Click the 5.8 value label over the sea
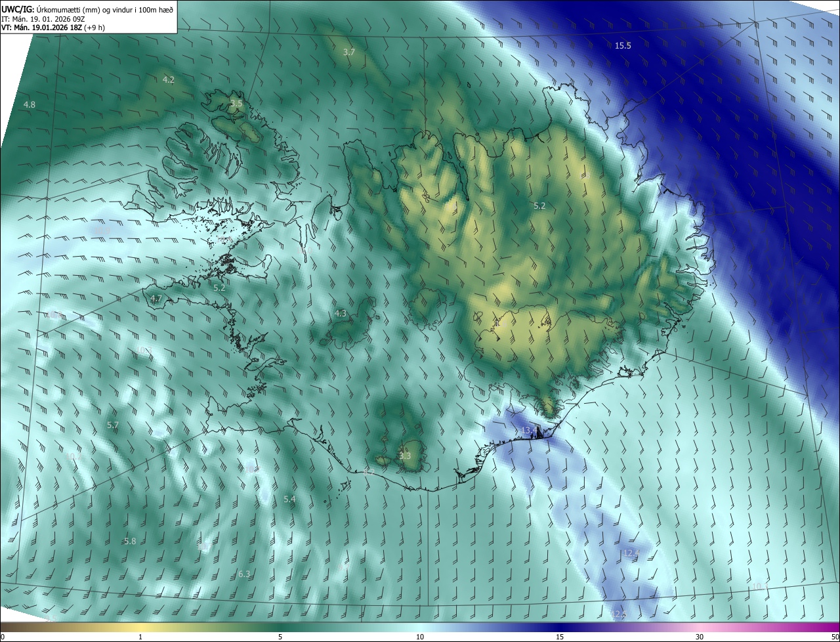840x642 pixels. click(130, 541)
